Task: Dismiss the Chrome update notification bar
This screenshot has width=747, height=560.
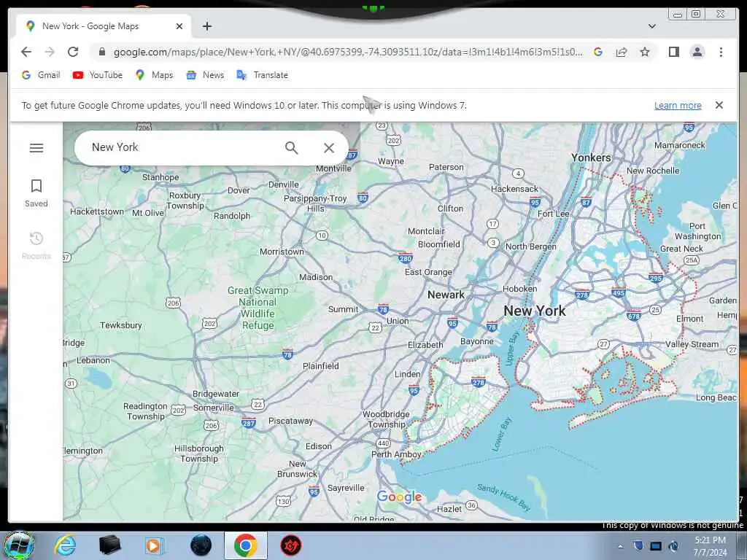Action: point(719,105)
